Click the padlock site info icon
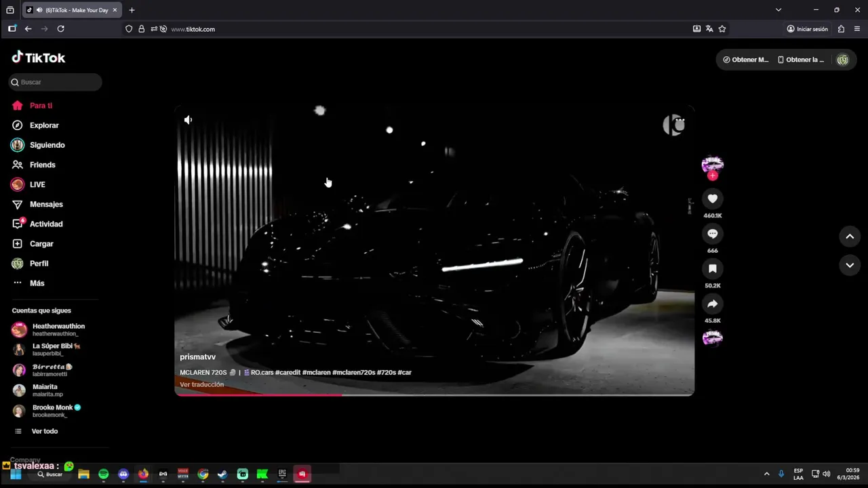Image resolution: width=868 pixels, height=488 pixels. tap(141, 29)
